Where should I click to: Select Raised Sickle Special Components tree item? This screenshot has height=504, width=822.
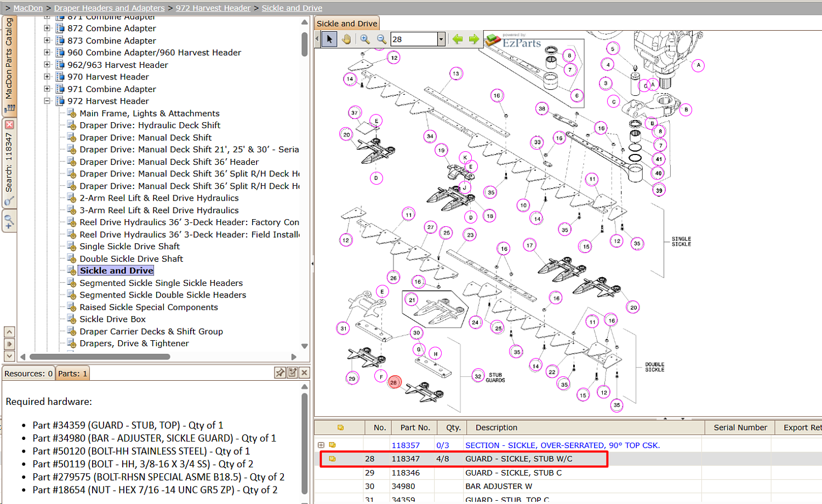[149, 307]
